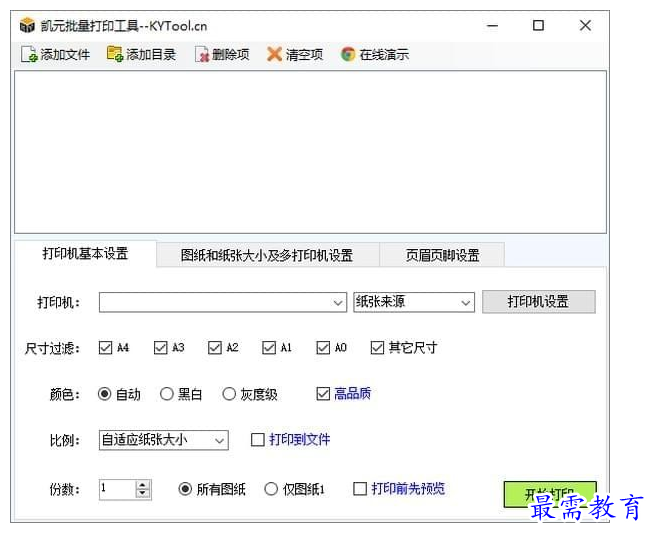This screenshot has height=539, width=652.
Task: Open the 纸张来源 paper source dropdown
Action: [x=414, y=302]
